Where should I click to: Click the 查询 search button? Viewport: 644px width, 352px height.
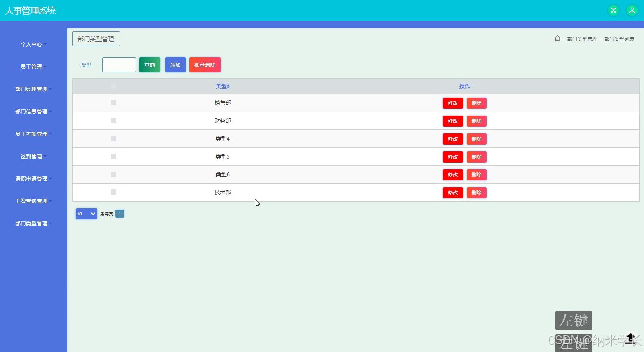click(150, 65)
